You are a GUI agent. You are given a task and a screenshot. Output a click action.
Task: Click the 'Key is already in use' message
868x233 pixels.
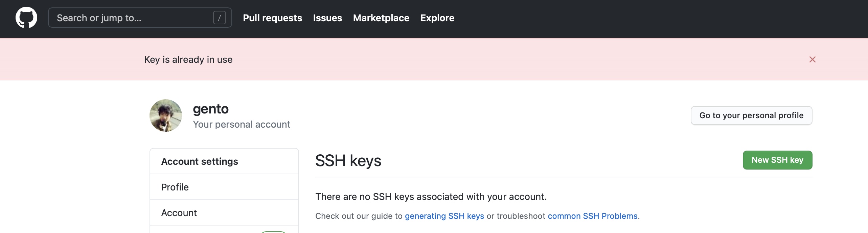tap(188, 60)
